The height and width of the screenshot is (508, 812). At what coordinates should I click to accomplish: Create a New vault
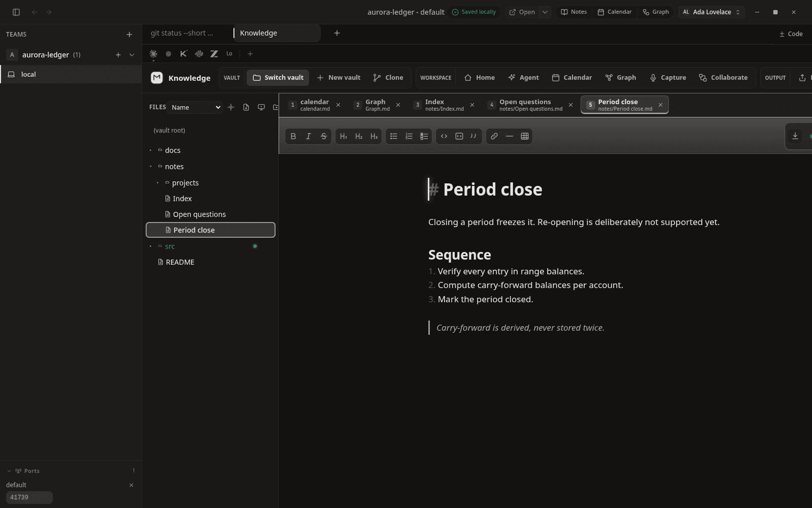click(x=339, y=78)
